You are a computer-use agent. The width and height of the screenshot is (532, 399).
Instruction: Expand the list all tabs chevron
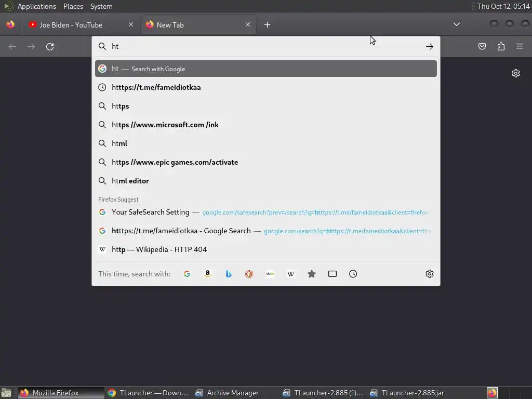click(x=457, y=24)
